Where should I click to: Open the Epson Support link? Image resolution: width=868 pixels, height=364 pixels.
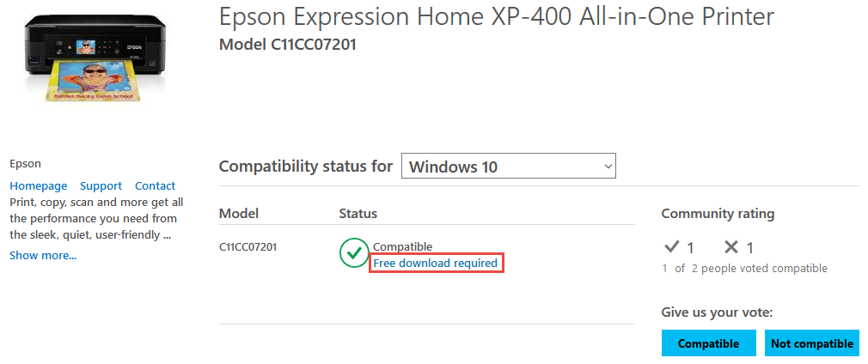pyautogui.click(x=101, y=186)
